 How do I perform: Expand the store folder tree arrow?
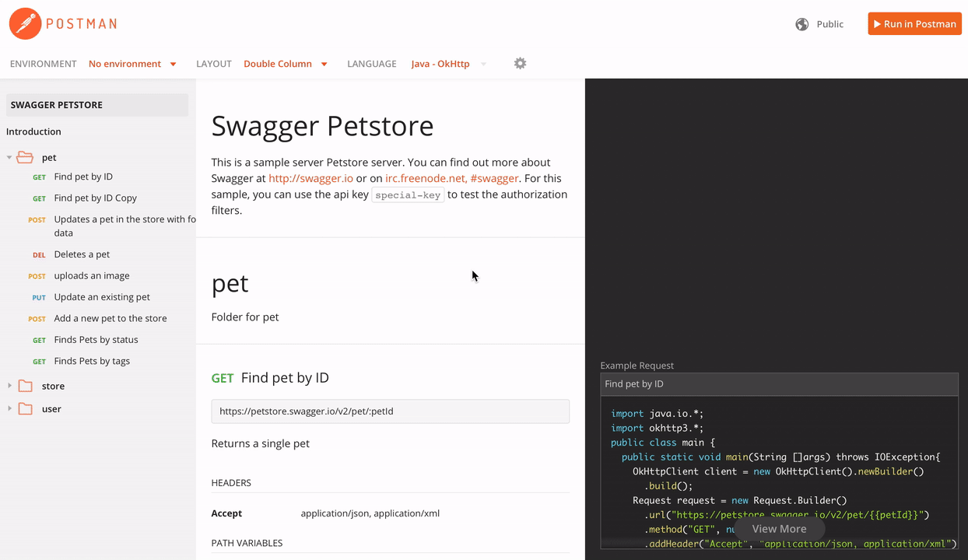tap(9, 386)
